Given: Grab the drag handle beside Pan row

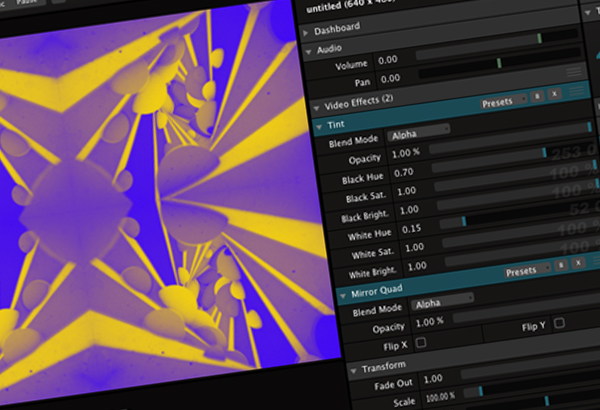Looking at the screenshot, I should [574, 73].
